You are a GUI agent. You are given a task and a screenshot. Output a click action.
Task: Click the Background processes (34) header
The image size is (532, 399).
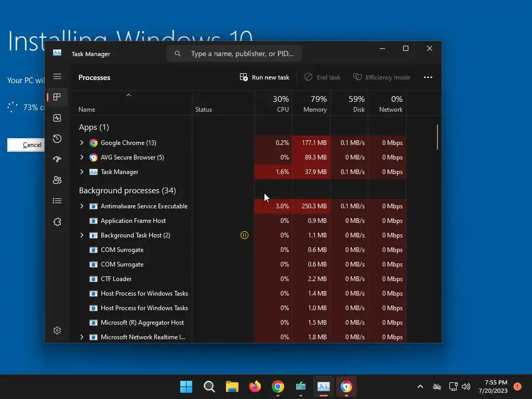pyautogui.click(x=128, y=191)
